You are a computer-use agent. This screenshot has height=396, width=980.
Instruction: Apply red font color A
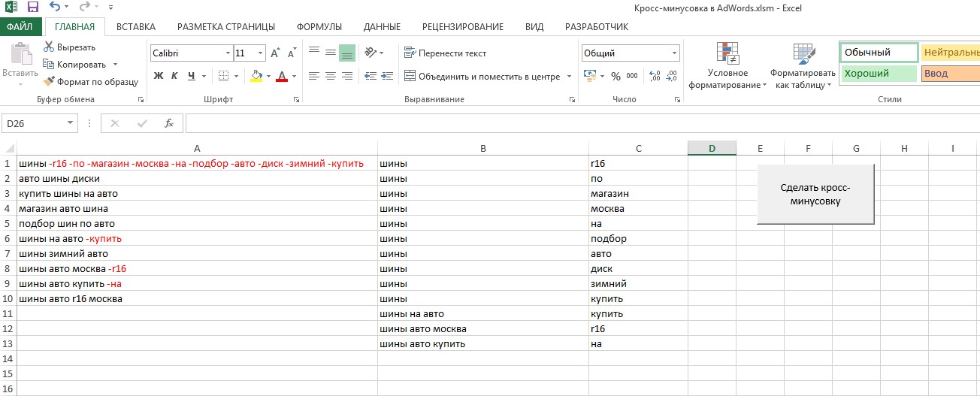coord(283,76)
